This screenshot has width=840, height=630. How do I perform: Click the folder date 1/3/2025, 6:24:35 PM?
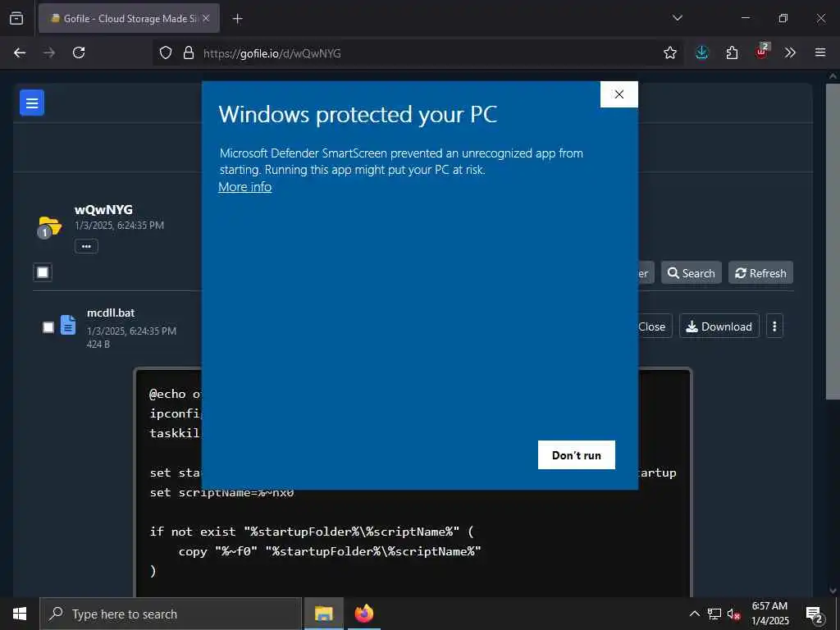120,226
